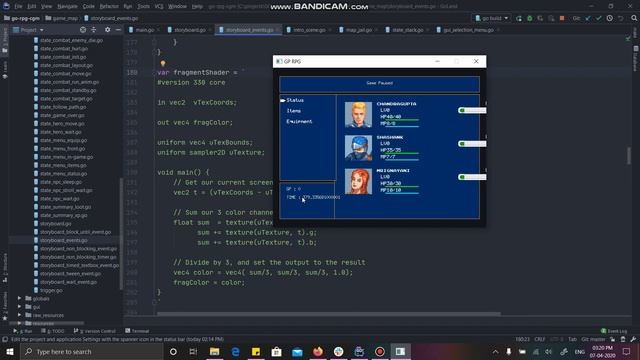Click the Windows search box
Screen dimensions: 640x360
point(92,351)
